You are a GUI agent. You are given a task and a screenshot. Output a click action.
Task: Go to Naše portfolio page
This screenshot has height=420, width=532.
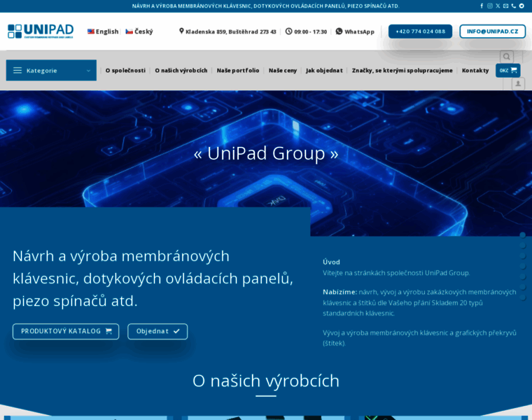click(x=238, y=71)
